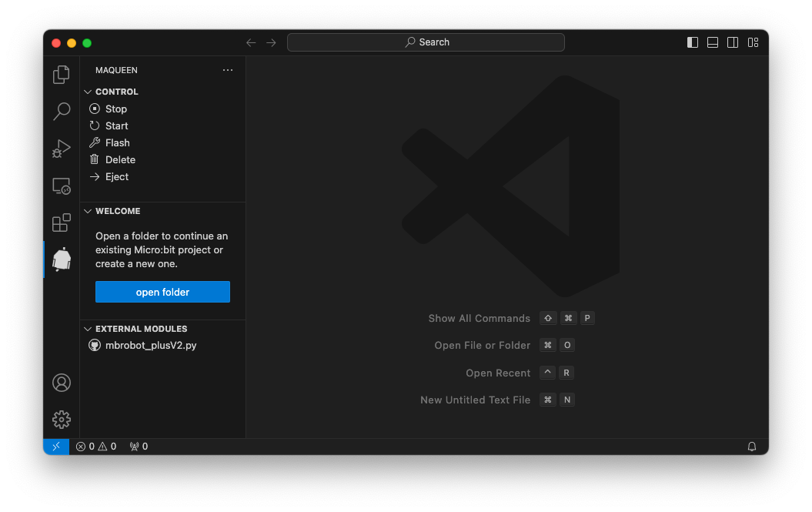This screenshot has height=512, width=812.
Task: Click the New Untitled Text File hint
Action: (476, 400)
